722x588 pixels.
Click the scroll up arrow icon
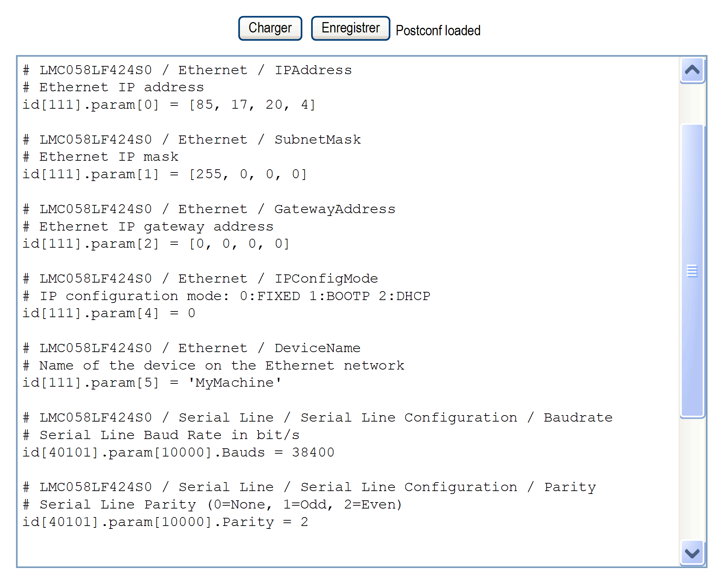click(x=692, y=70)
